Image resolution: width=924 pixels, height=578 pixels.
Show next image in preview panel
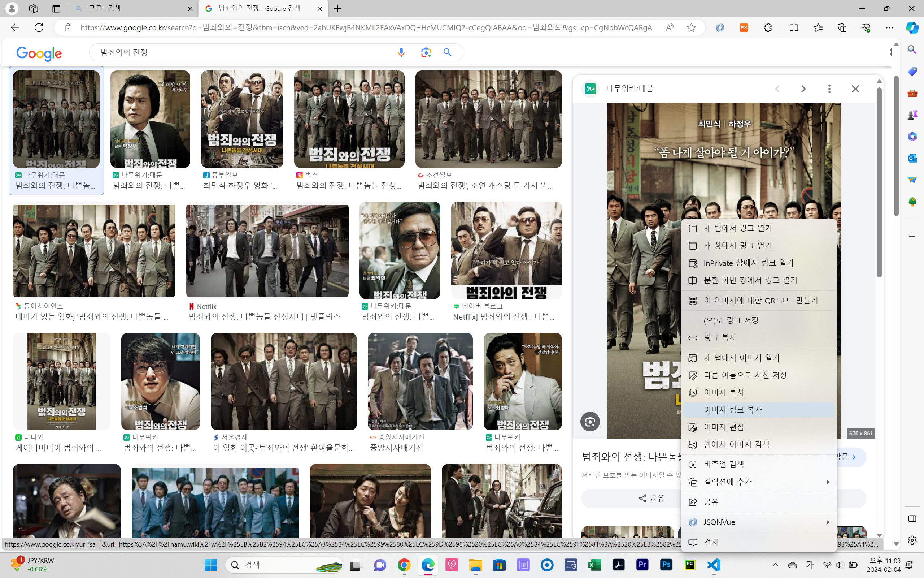coord(803,89)
